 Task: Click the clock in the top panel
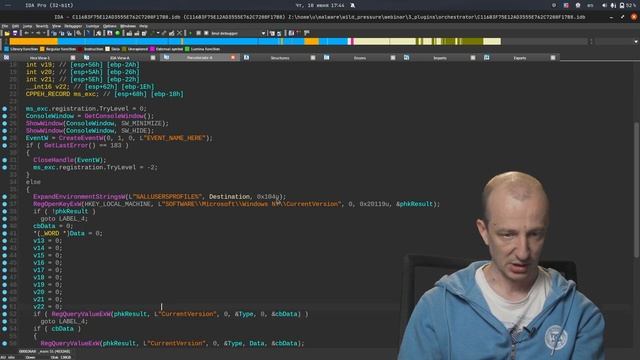[320, 5]
